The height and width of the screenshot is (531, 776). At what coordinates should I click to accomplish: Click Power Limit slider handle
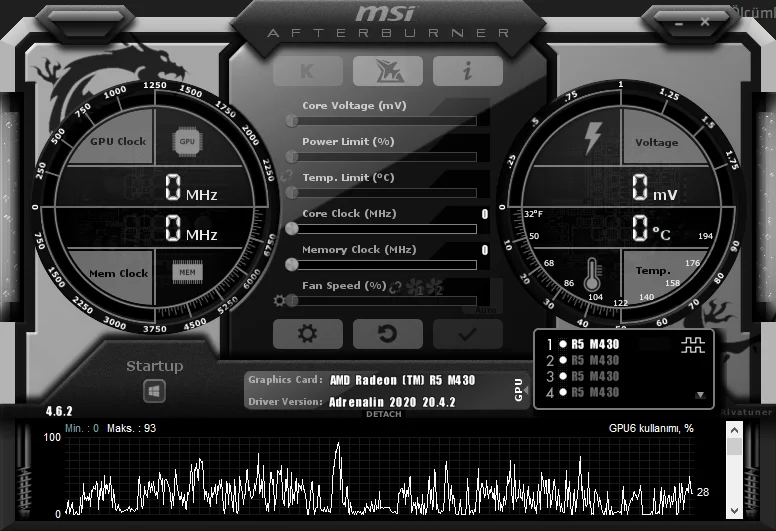click(292, 156)
